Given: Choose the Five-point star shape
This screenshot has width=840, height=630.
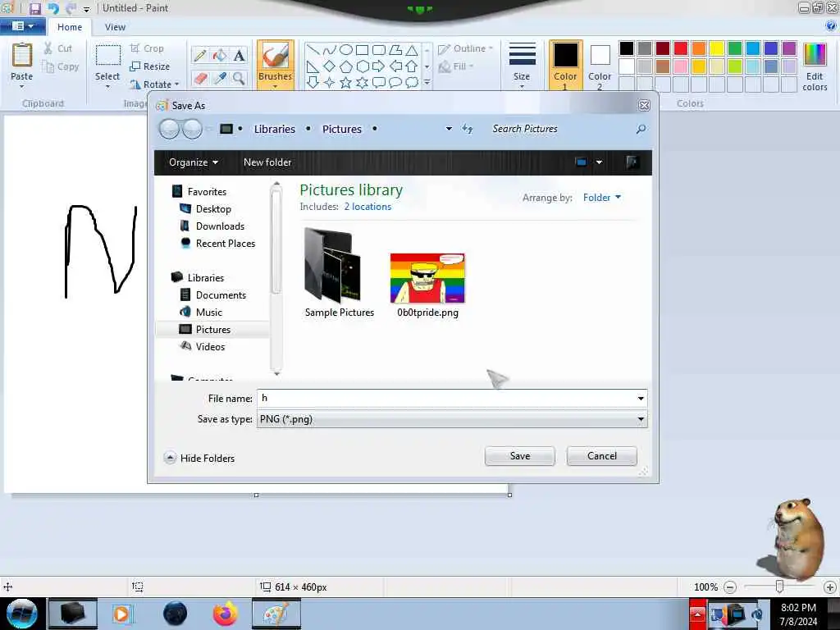Looking at the screenshot, I should click(346, 83).
